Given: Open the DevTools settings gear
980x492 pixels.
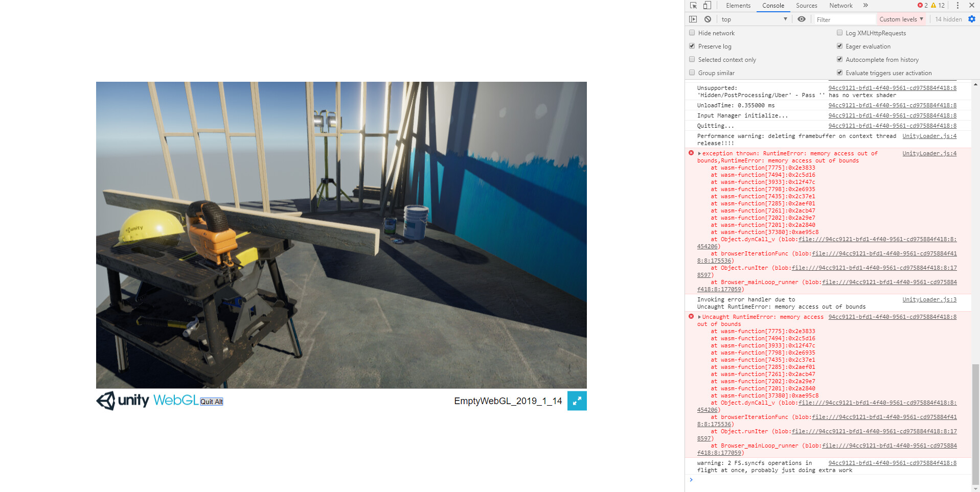Looking at the screenshot, I should coord(972,19).
